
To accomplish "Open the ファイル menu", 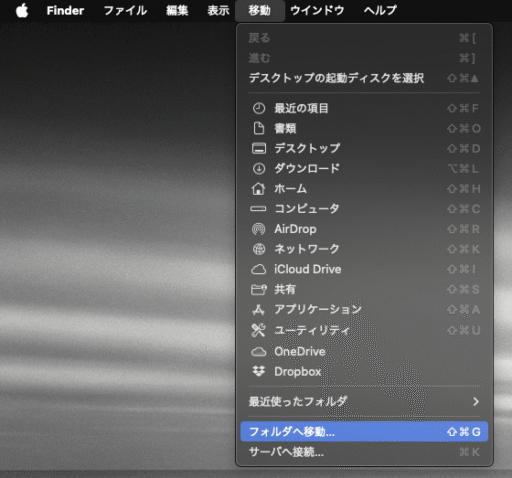I will pos(125,11).
